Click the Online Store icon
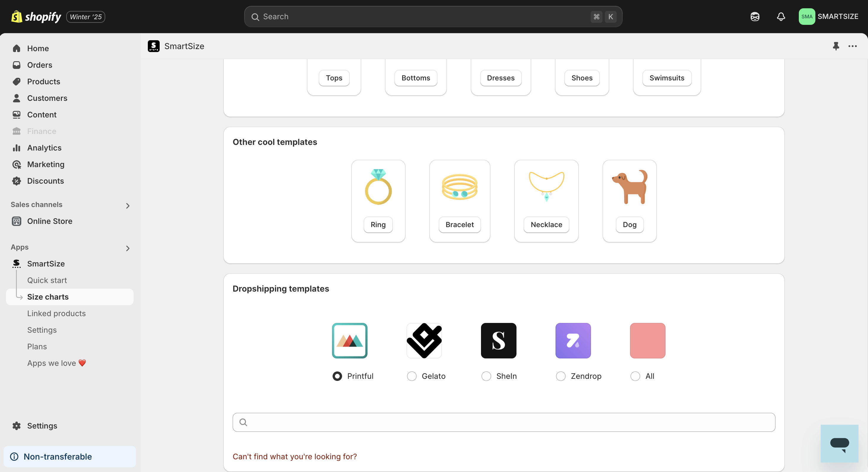 pyautogui.click(x=17, y=221)
